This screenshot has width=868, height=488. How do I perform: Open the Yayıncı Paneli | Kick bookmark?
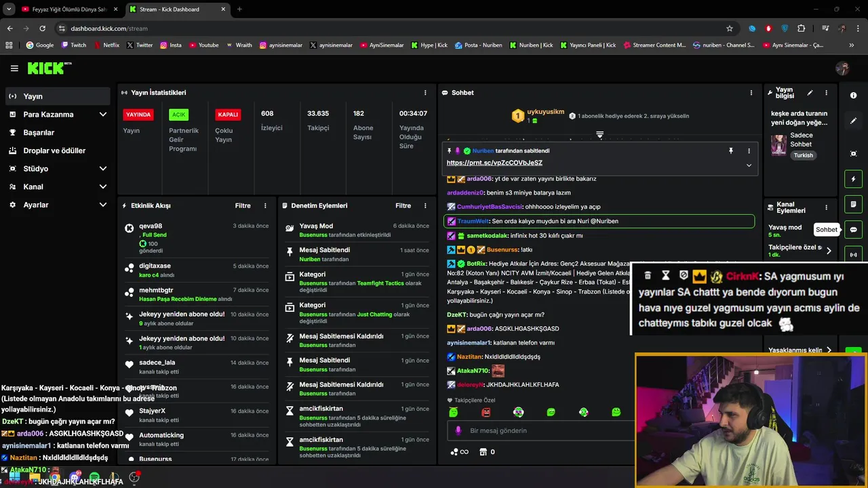click(587, 45)
